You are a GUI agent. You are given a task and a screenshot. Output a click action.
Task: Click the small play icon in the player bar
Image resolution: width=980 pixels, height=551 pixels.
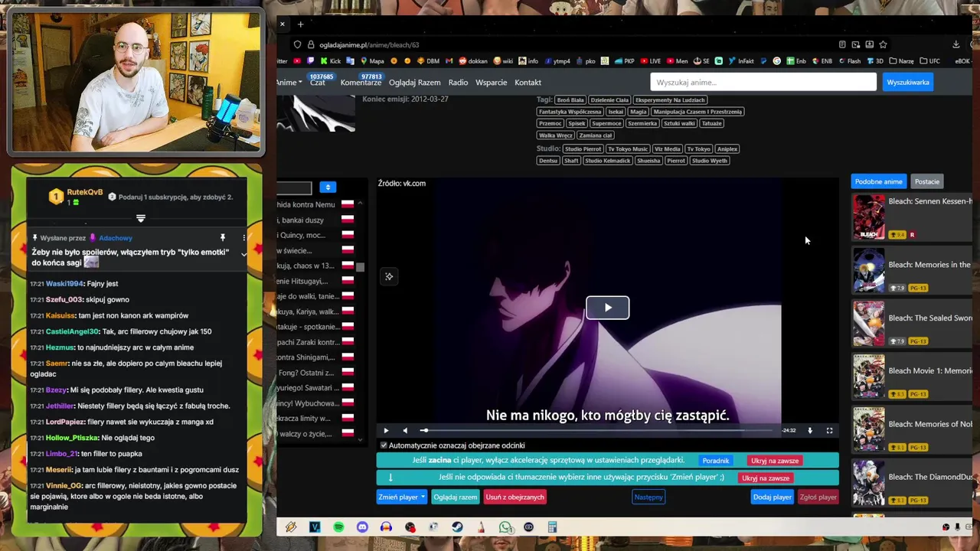[386, 430]
